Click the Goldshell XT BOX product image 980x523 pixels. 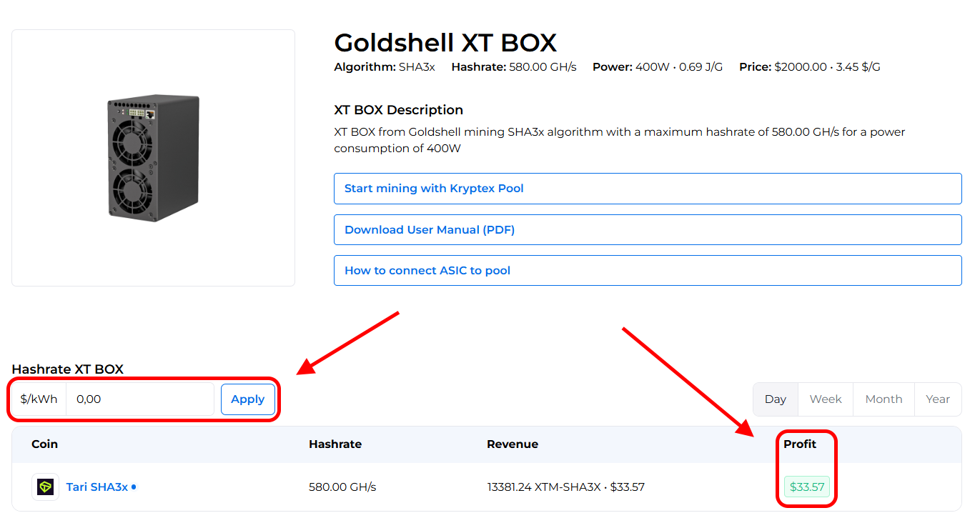153,157
